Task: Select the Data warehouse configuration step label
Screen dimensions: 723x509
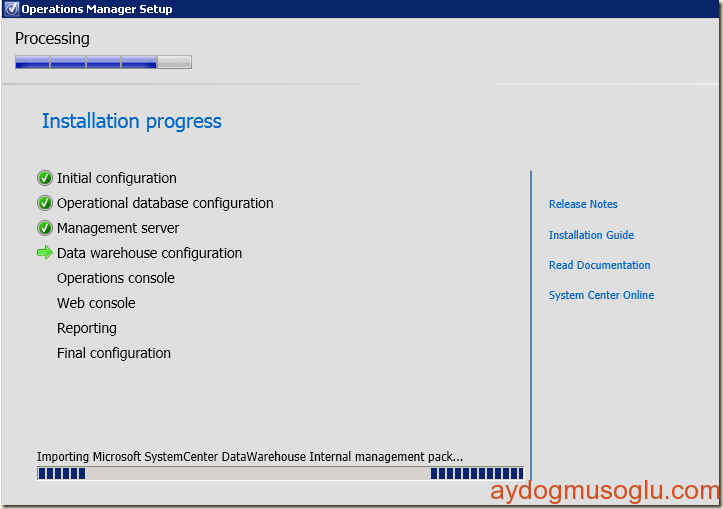Action: tap(149, 253)
